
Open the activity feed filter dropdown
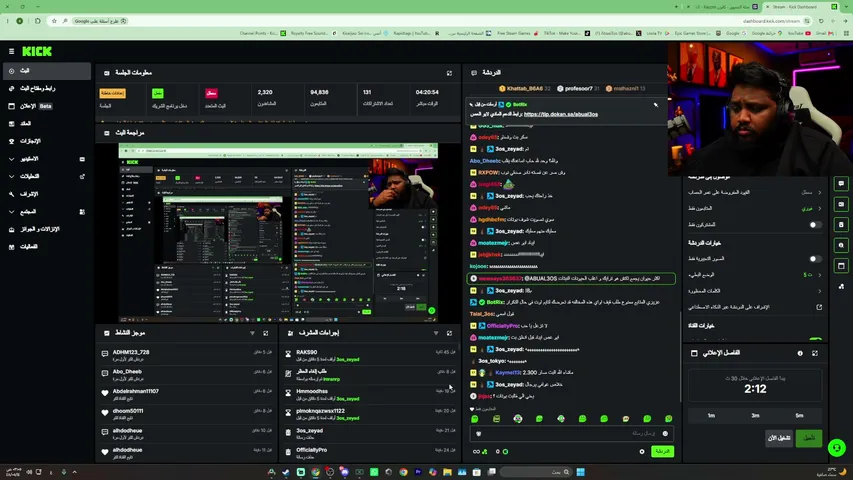pos(252,333)
